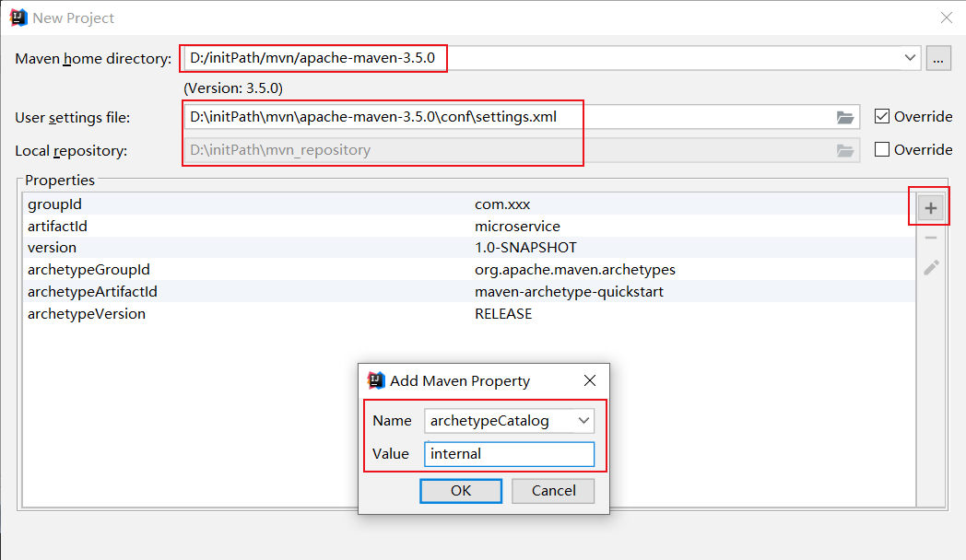
Task: Click the value maven-archetype-quickstart
Action: point(569,292)
